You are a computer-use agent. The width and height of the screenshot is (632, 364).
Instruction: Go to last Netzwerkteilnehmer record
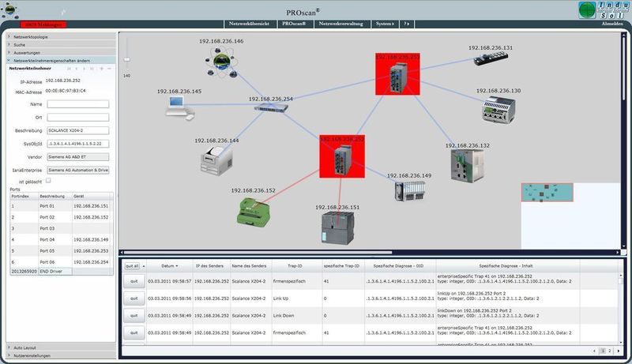(x=92, y=69)
